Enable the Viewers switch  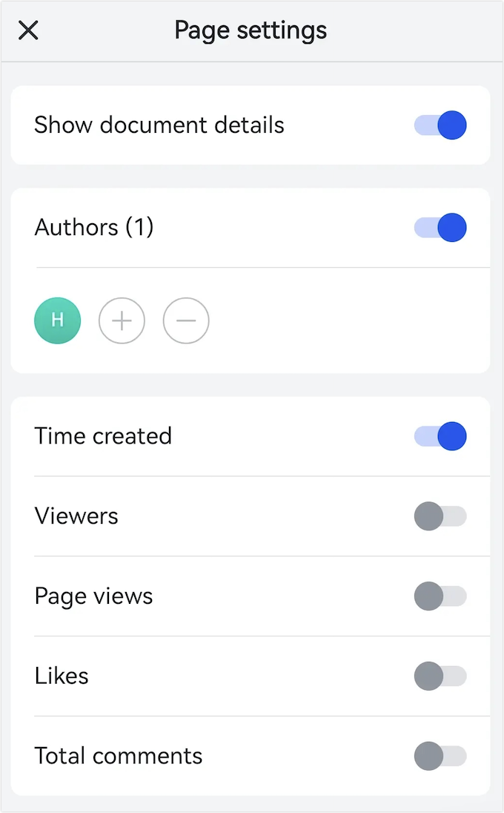point(440,516)
